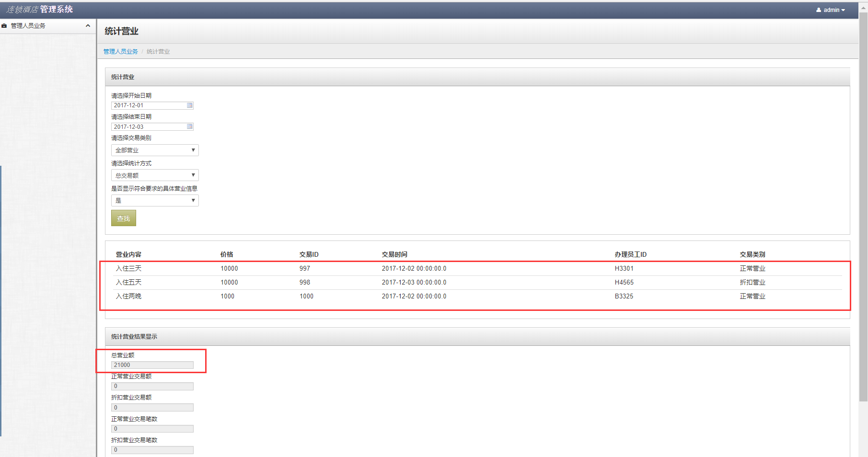This screenshot has height=457, width=868.
Task: Click the 交易ID column header
Action: pos(309,254)
